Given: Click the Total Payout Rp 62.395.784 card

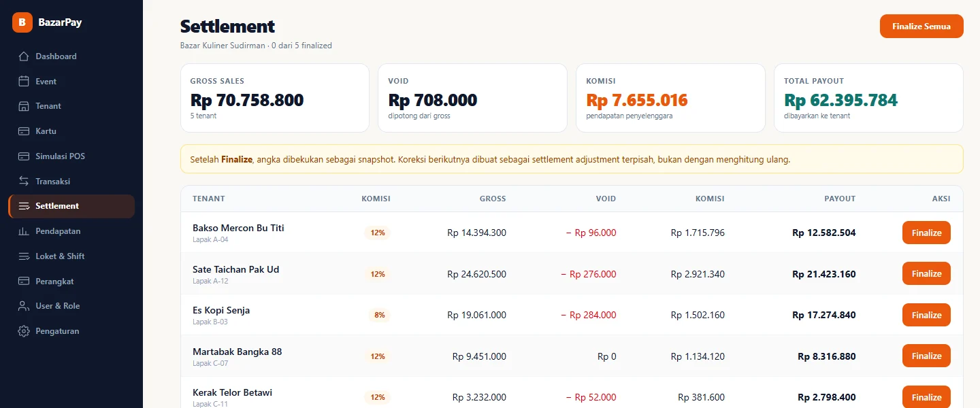Looking at the screenshot, I should pyautogui.click(x=868, y=98).
